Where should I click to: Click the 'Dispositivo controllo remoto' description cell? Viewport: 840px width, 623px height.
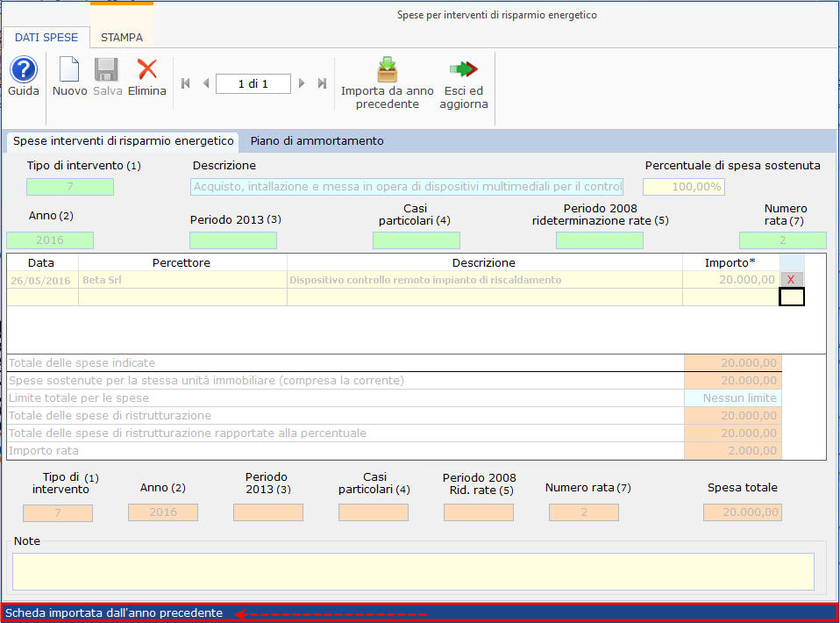point(485,280)
